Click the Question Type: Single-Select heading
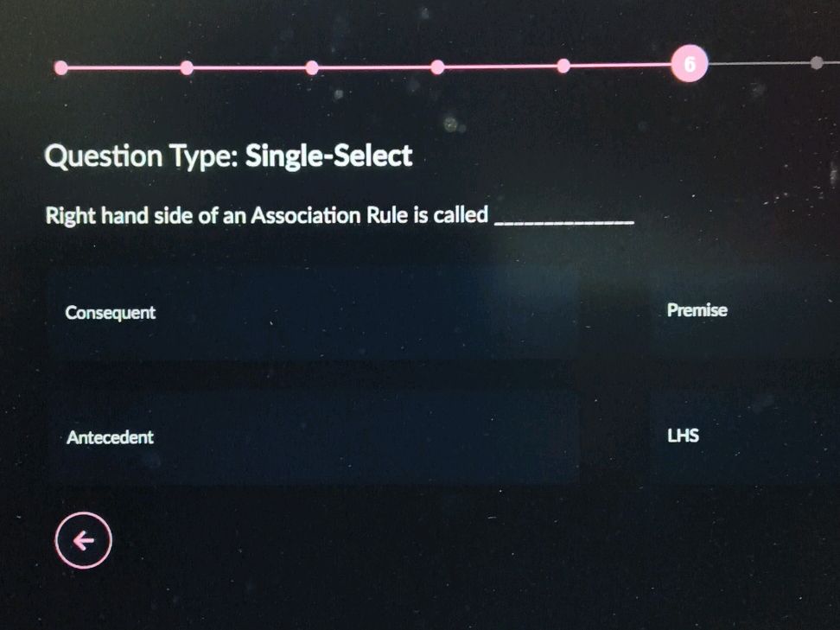Viewport: 840px width, 630px height. click(228, 156)
